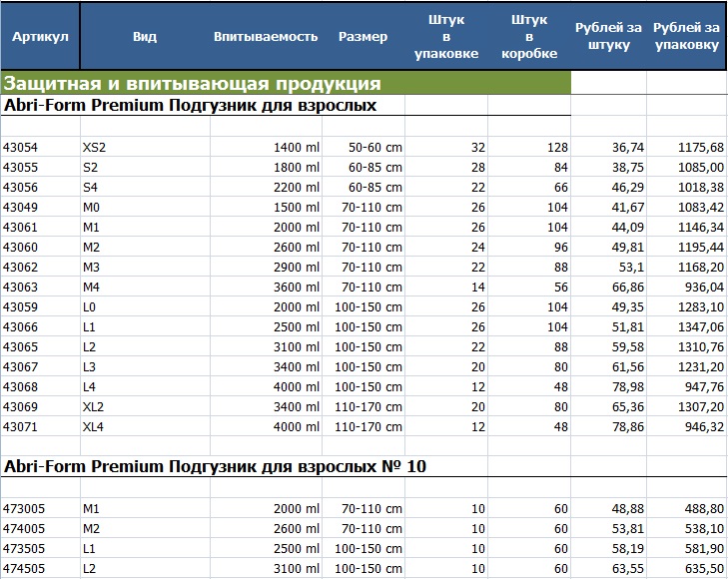This screenshot has width=728, height=579.
Task: Click price per piece 63,55
Action: pyautogui.click(x=609, y=568)
